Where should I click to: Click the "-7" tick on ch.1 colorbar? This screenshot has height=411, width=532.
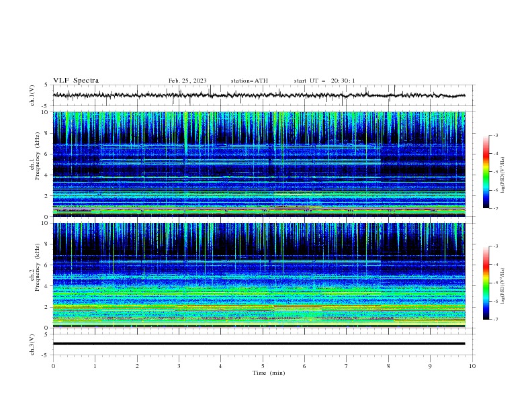coord(495,208)
